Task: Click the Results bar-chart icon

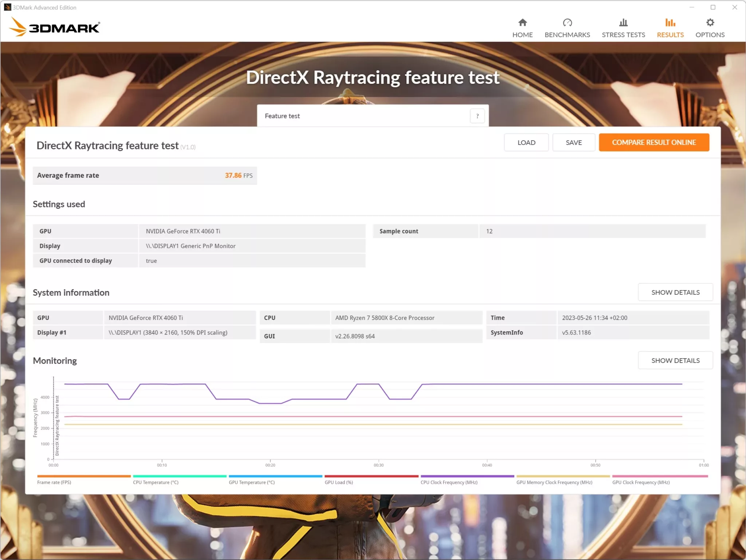Action: (670, 23)
